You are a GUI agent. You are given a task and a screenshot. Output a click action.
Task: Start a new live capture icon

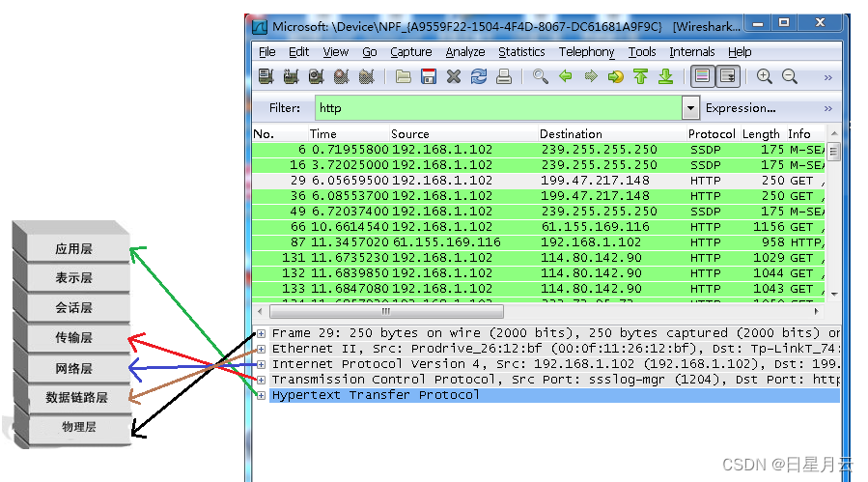click(x=316, y=76)
